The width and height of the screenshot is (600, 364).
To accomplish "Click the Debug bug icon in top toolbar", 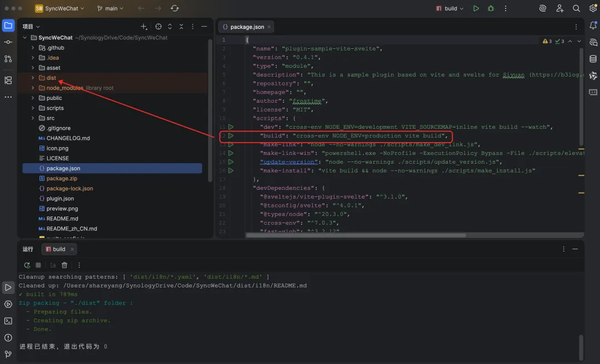I will pyautogui.click(x=491, y=8).
